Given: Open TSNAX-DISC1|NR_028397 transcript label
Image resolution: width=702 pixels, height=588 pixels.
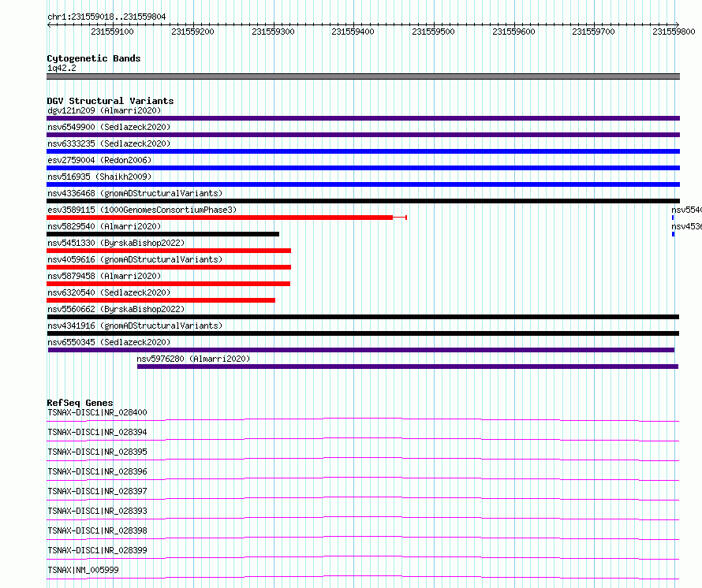Looking at the screenshot, I should (97, 491).
